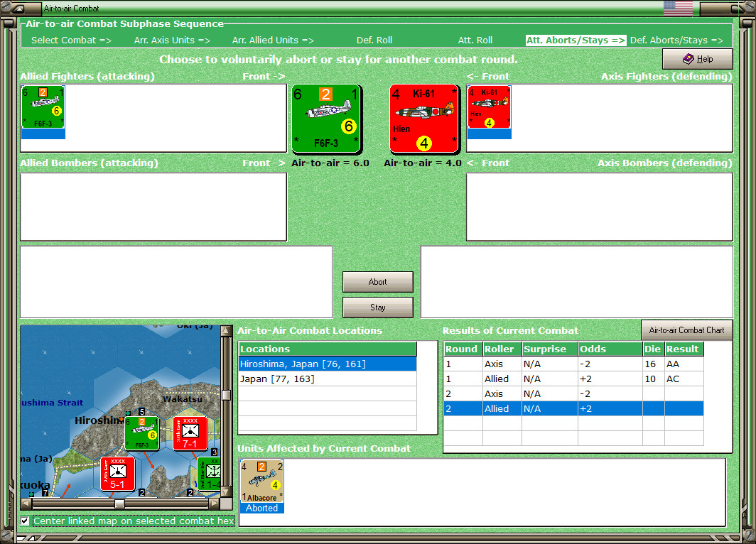Click the Round column header

coord(463,349)
